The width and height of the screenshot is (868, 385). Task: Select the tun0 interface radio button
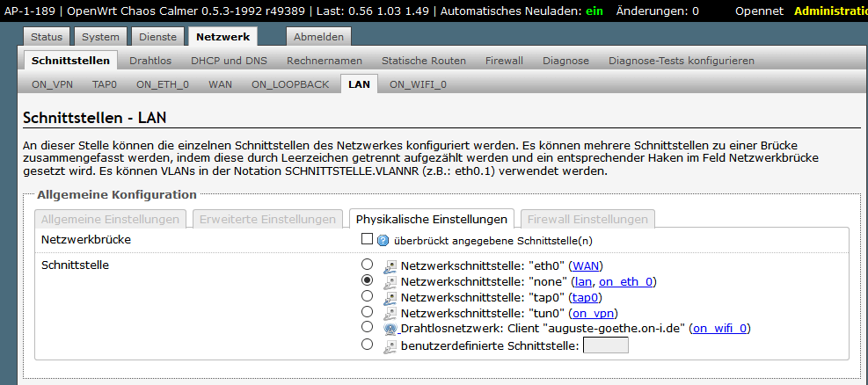pos(367,312)
